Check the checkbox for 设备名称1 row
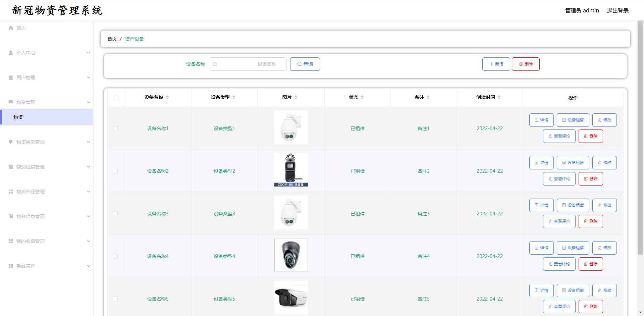The image size is (644, 316). tap(115, 128)
